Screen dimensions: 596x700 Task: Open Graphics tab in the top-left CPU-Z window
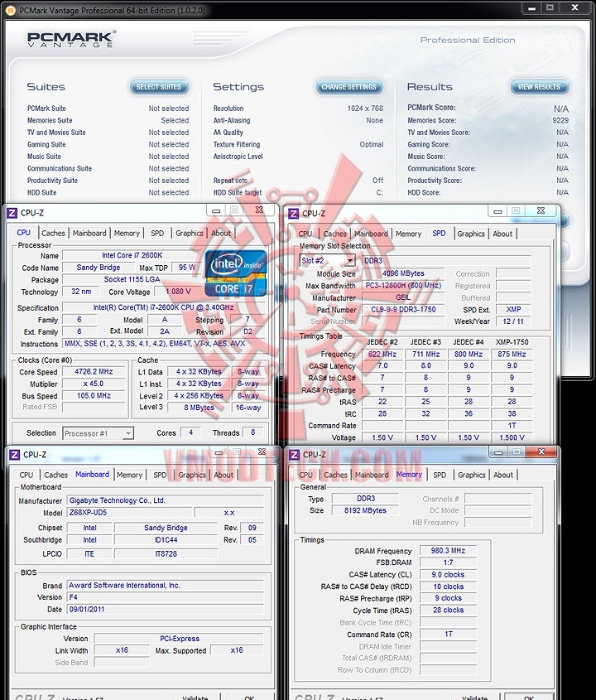[190, 233]
